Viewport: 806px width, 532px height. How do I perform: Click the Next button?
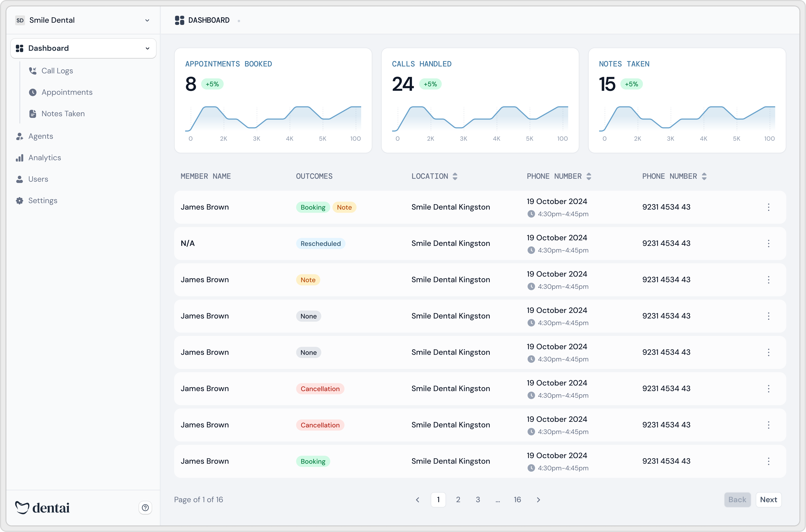[769, 500]
